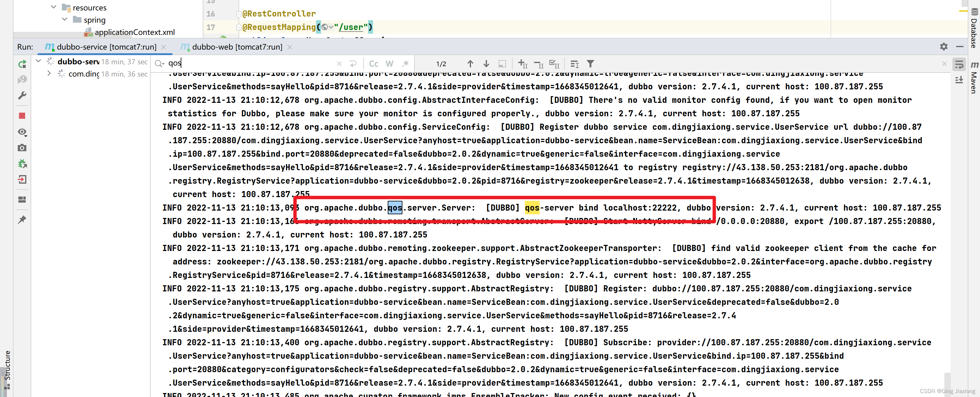Click the exit arrow icon in sidebar

[x=22, y=179]
